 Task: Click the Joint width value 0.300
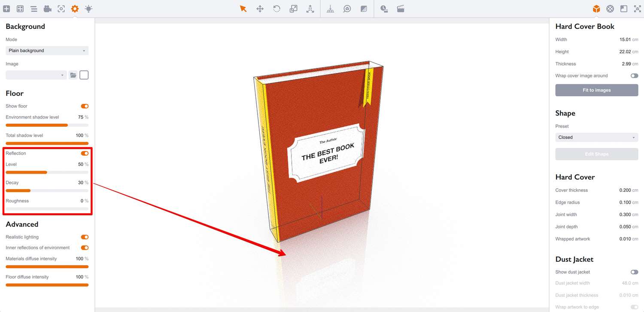pyautogui.click(x=625, y=214)
